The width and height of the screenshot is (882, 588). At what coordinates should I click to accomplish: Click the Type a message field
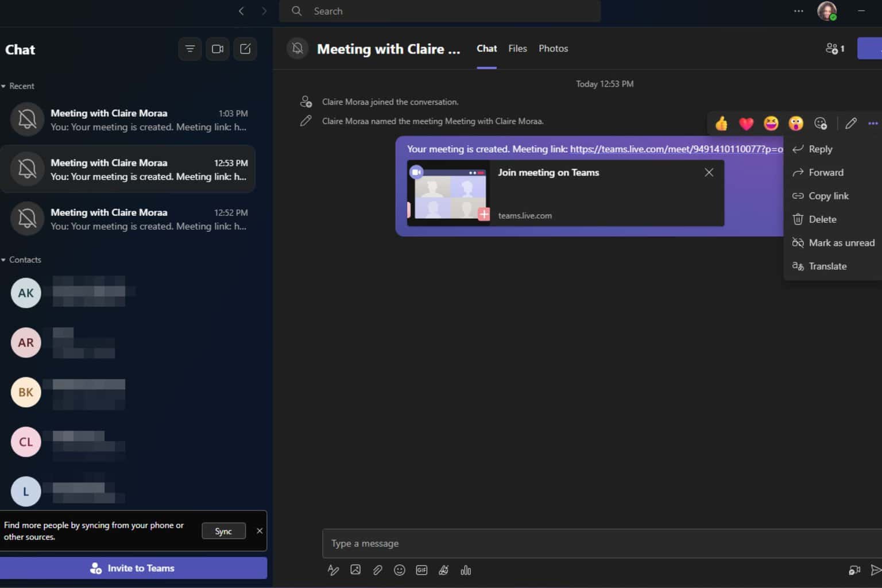pyautogui.click(x=602, y=543)
